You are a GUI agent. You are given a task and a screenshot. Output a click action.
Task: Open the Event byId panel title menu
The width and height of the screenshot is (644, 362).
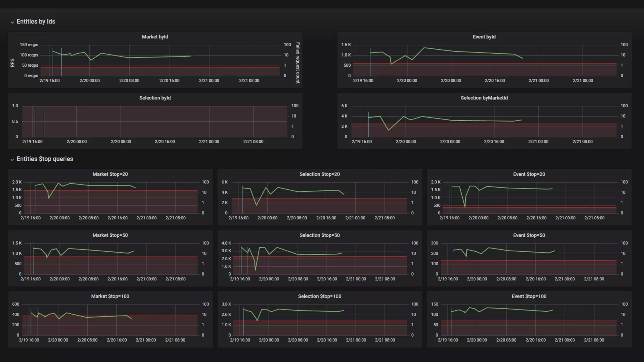(484, 37)
